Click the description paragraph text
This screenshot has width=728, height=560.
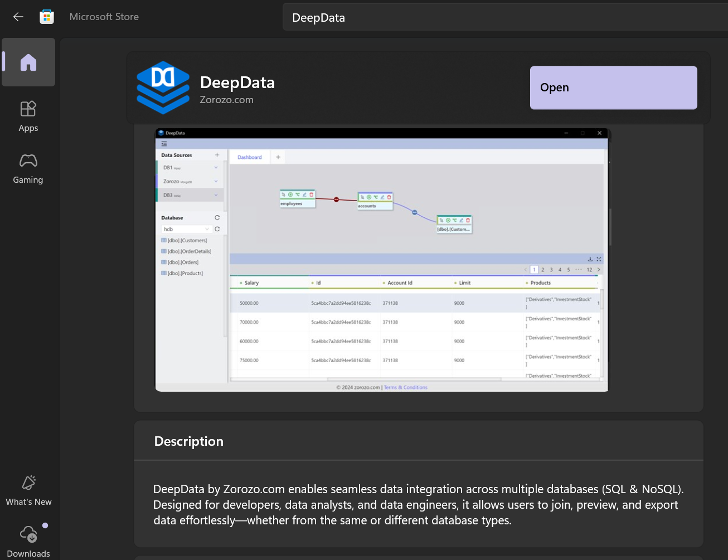click(x=419, y=505)
